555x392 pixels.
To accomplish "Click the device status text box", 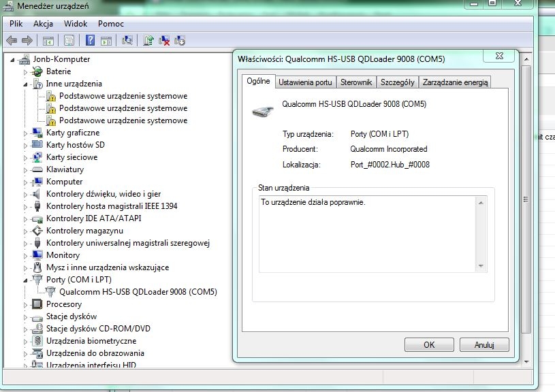I will pyautogui.click(x=372, y=234).
